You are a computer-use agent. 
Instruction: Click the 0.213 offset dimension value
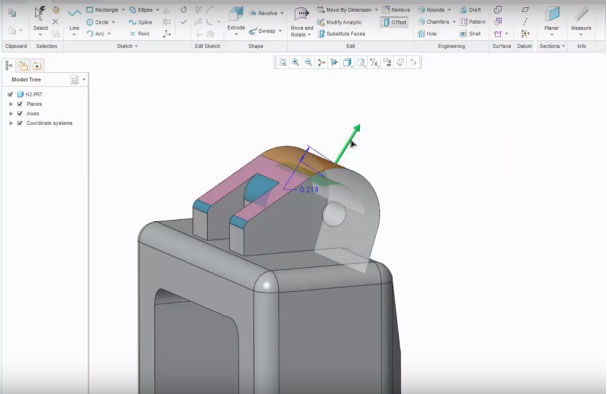(x=309, y=190)
